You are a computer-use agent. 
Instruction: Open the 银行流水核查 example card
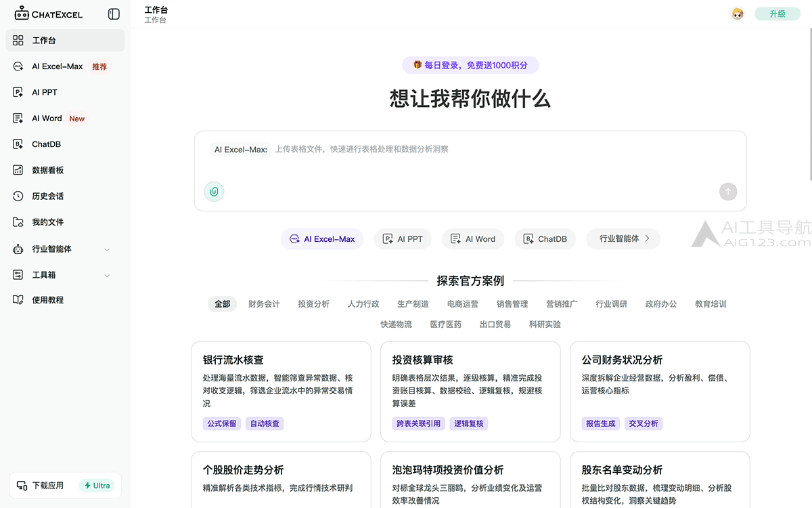point(281,391)
